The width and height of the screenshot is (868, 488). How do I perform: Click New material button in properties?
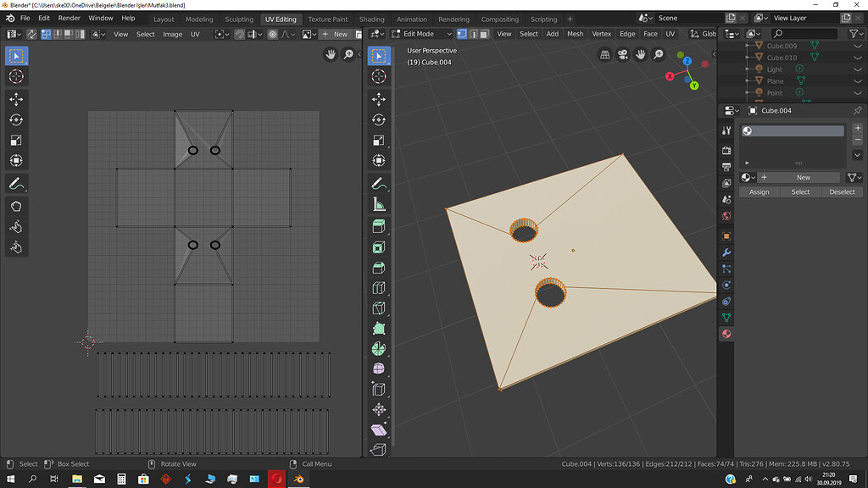[x=802, y=177]
